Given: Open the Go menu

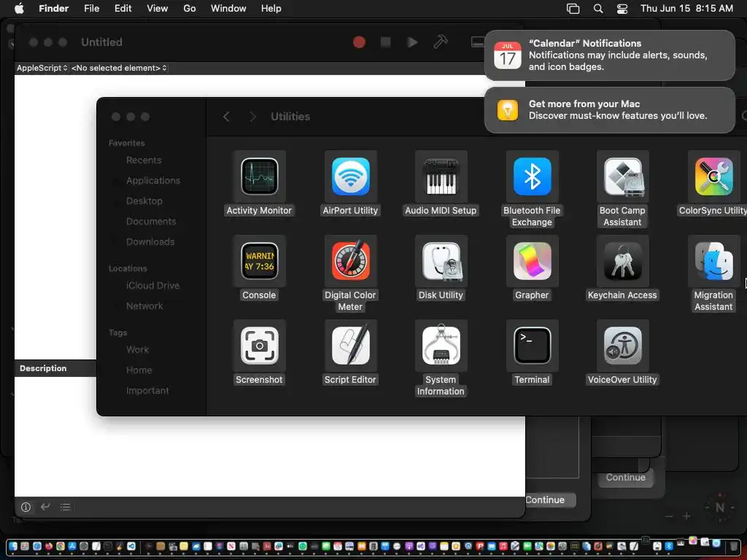Looking at the screenshot, I should (x=190, y=9).
